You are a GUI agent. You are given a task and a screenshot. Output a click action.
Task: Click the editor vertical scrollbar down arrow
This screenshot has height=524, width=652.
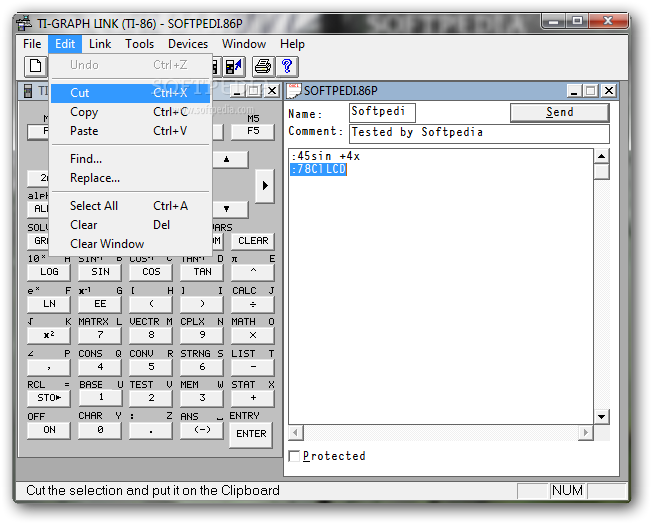pyautogui.click(x=601, y=416)
